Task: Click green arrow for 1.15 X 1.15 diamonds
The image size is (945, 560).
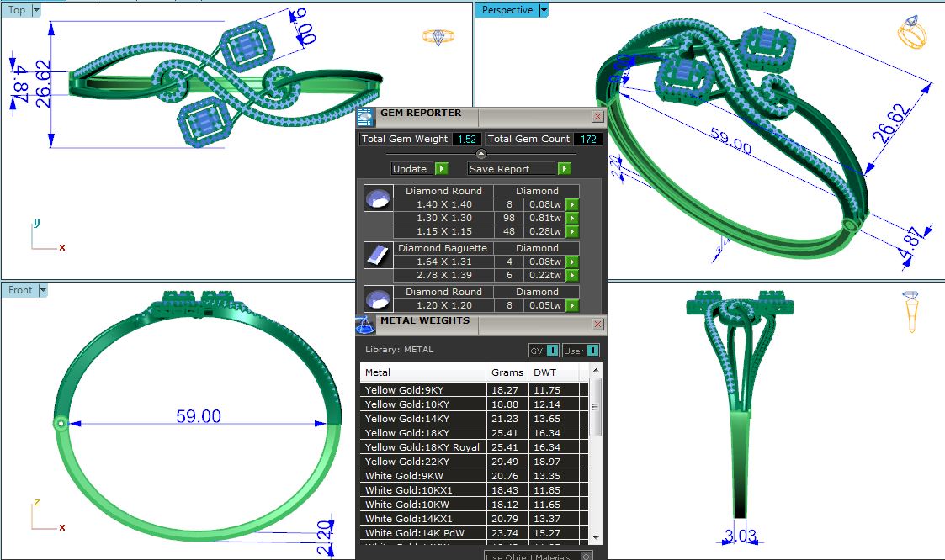Action: [572, 231]
